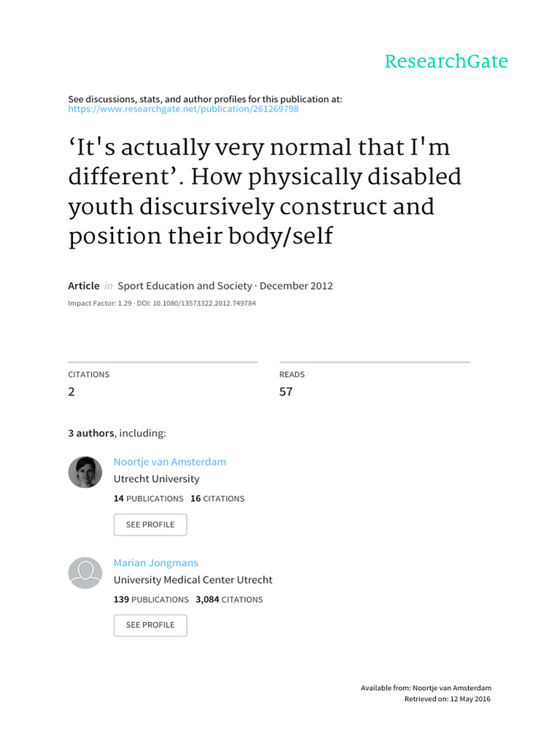Screen dimensions: 560x747
Task: Click the 3,084 citations stat
Action: coord(229,600)
